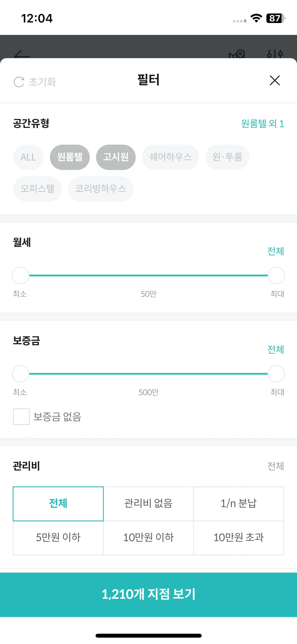The image size is (297, 644).
Task: Toggle the 원룸텔 space type chip
Action: coord(70,157)
